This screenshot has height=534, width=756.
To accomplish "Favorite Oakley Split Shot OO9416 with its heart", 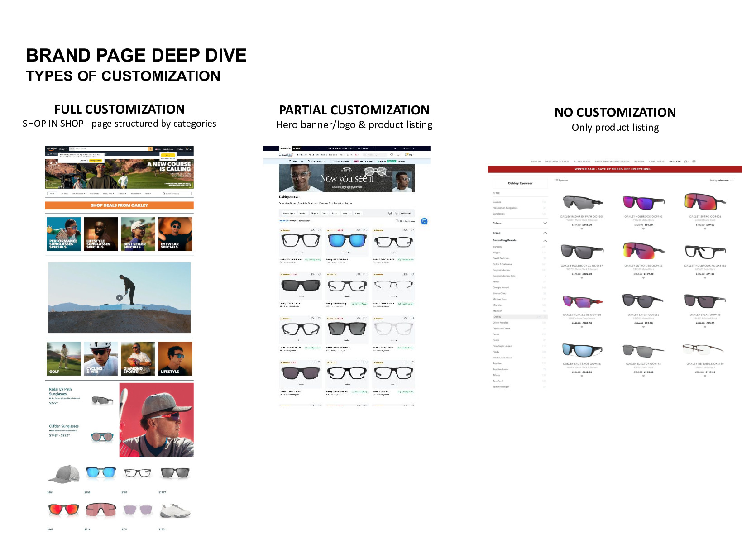I will click(x=582, y=376).
